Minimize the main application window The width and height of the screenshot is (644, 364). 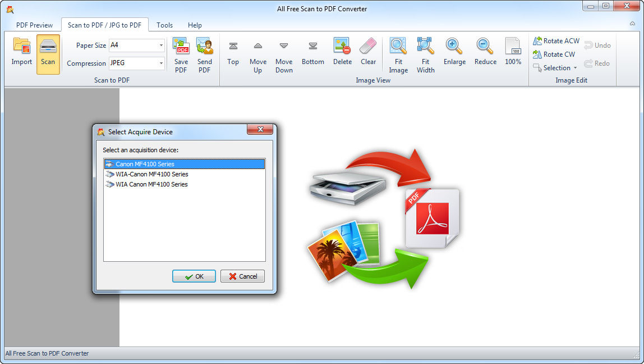(x=591, y=6)
